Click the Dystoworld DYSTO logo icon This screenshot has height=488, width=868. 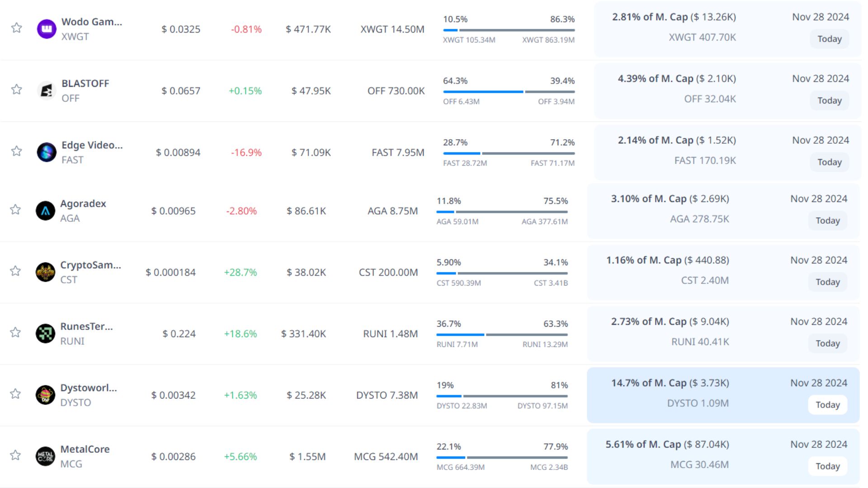coord(45,395)
